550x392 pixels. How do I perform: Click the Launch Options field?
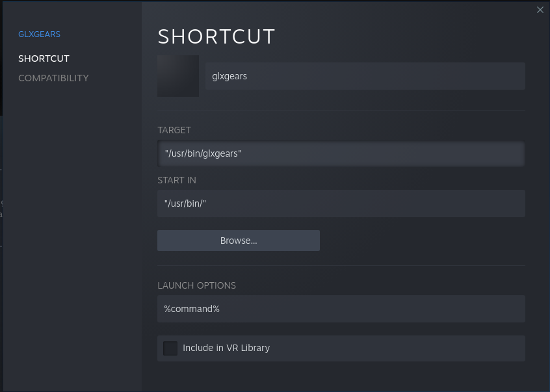point(341,309)
